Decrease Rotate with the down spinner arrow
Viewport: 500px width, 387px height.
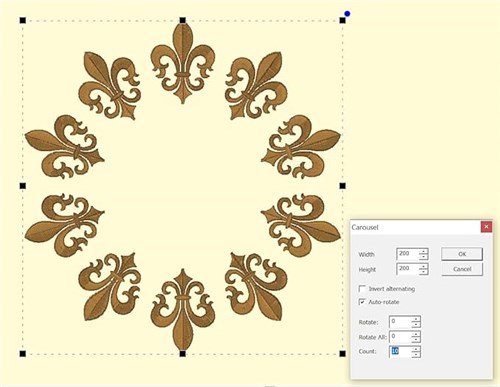coord(416,325)
